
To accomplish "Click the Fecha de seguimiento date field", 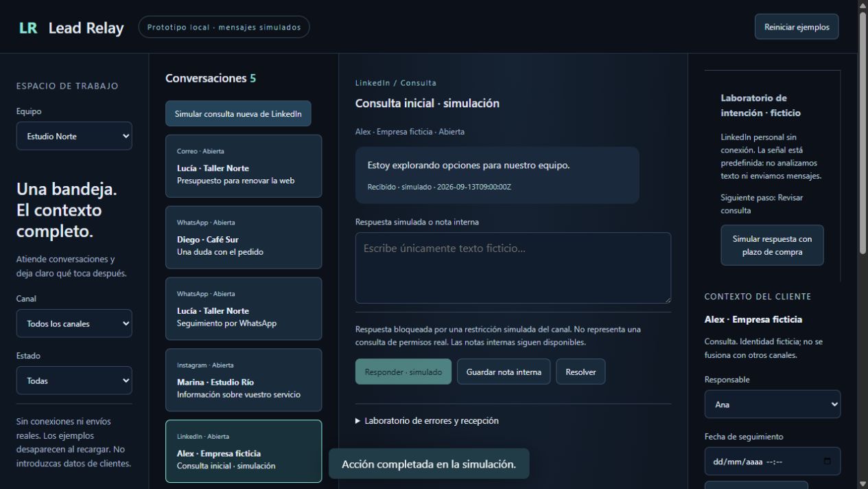I will coord(772,462).
